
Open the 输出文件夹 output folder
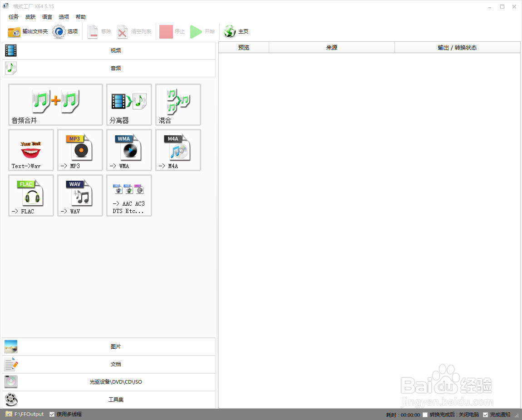(28, 32)
